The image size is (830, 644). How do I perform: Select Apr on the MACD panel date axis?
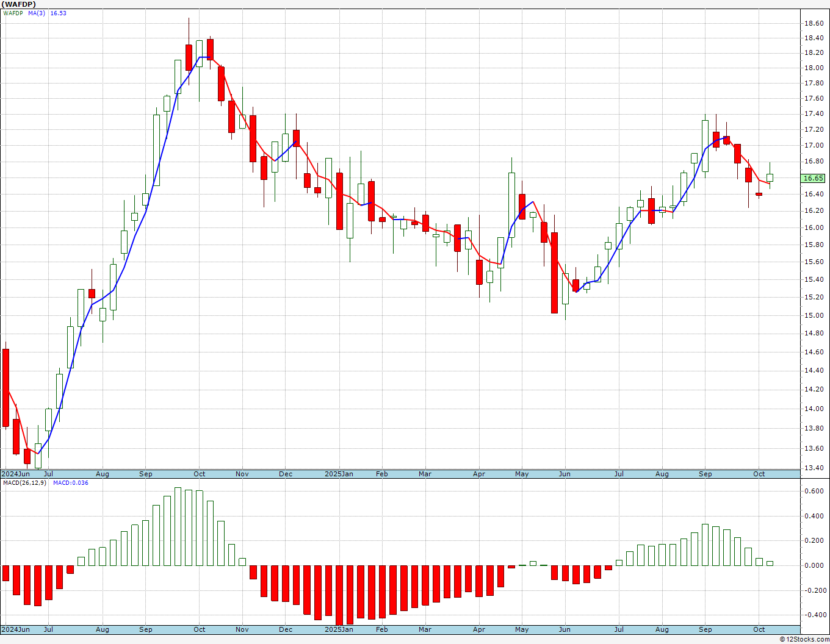coord(479,629)
